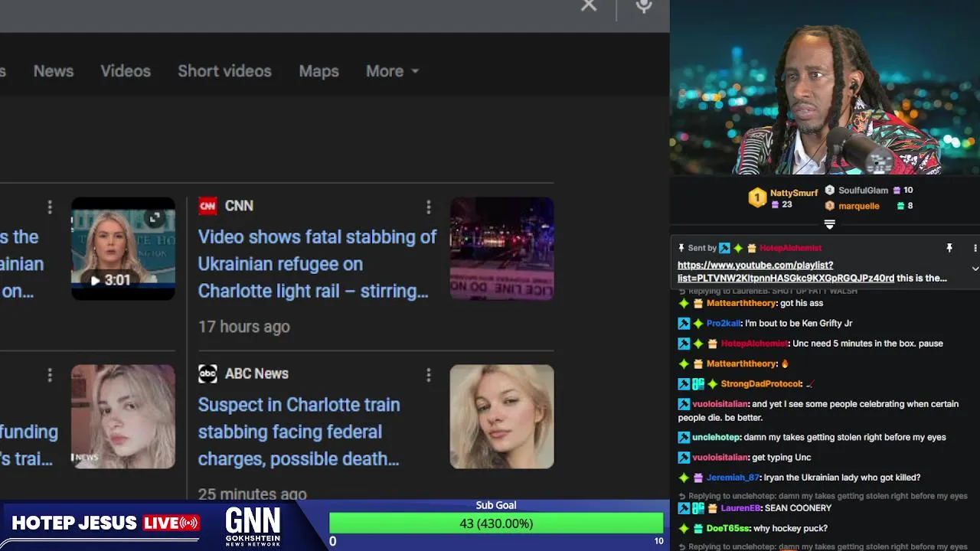Switch to the News search tab
This screenshot has width=980, height=551.
54,71
